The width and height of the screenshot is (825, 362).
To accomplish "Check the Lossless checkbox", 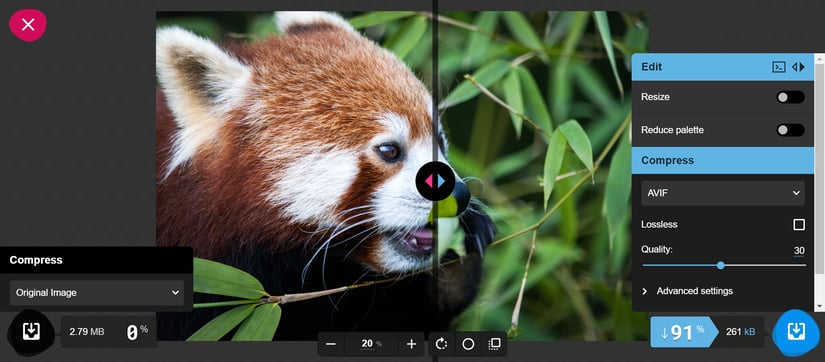I will [799, 225].
